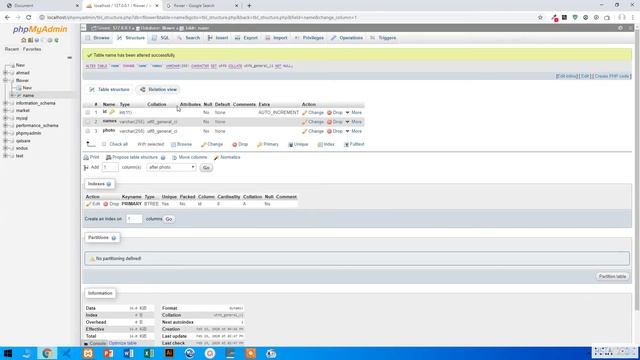Select the Structure tab
The height and width of the screenshot is (360, 640).
[131, 38]
